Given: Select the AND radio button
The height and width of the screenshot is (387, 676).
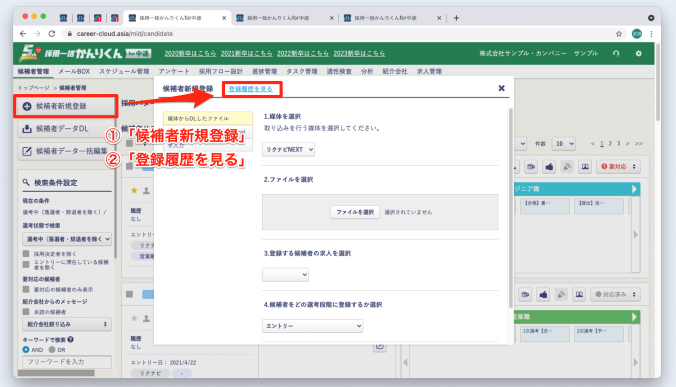Looking at the screenshot, I should pos(26,350).
